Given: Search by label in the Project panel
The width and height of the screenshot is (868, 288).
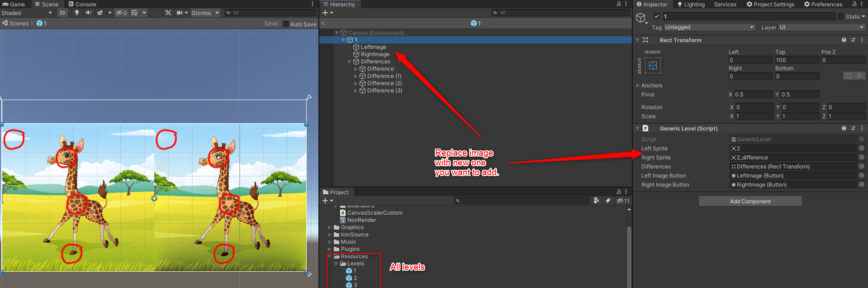Looking at the screenshot, I should point(608,201).
